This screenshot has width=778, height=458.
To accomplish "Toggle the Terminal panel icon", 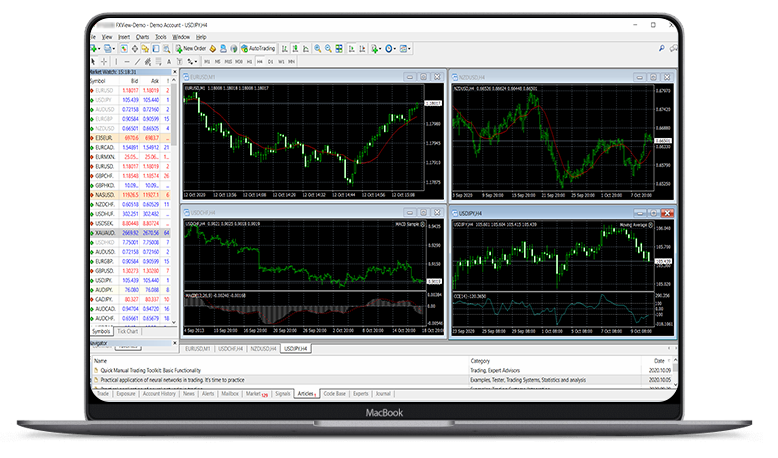I will tap(156, 49).
